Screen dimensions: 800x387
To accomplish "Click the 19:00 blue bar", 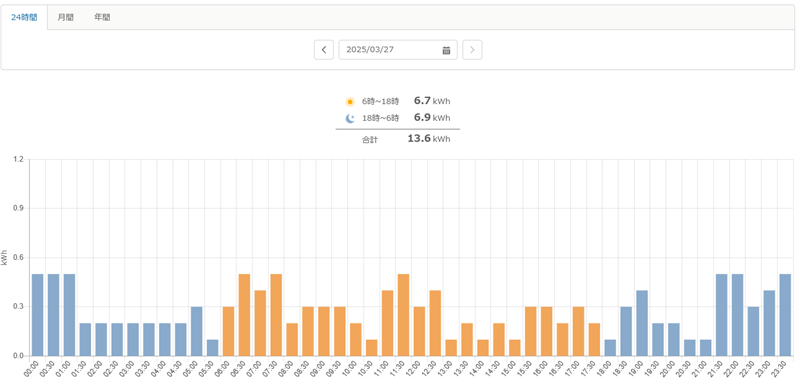I will [x=642, y=323].
